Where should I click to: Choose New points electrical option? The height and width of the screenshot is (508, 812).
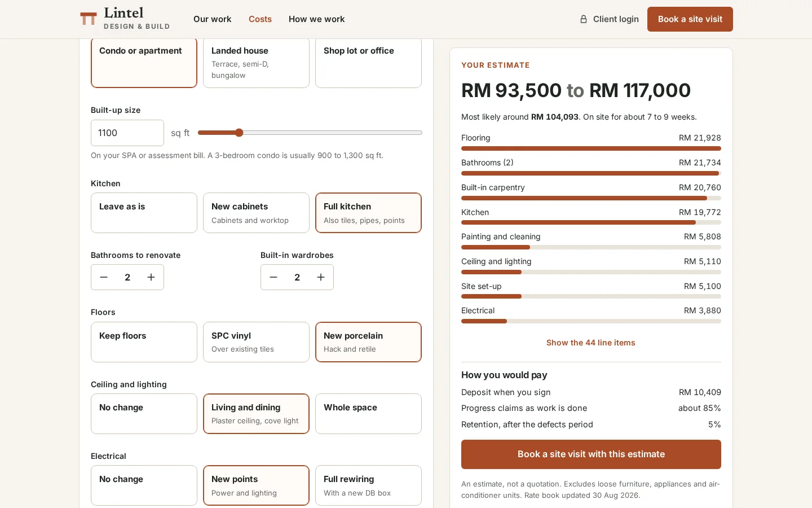pyautogui.click(x=256, y=485)
